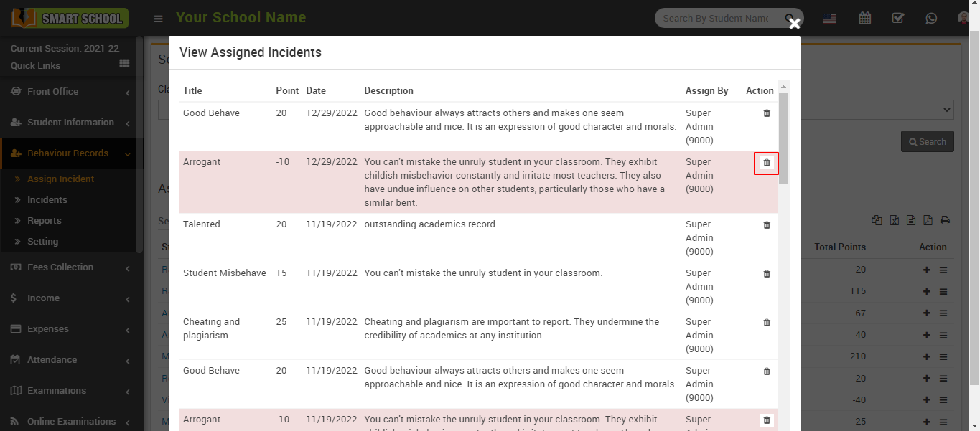Viewport: 980px width, 431px height.
Task: Open Incidents submenu item
Action: (47, 200)
